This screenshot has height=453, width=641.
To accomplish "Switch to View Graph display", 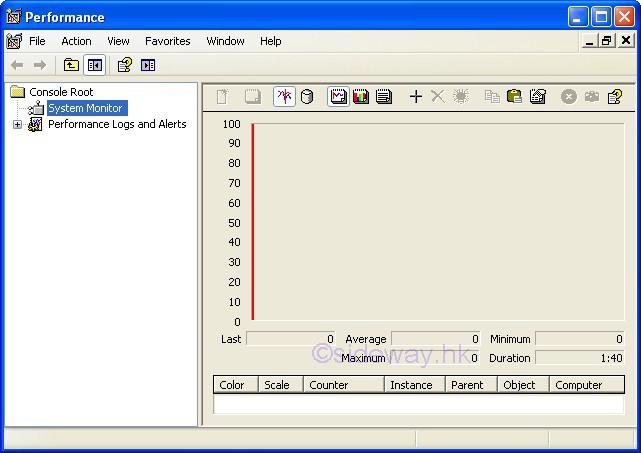I will coord(339,97).
